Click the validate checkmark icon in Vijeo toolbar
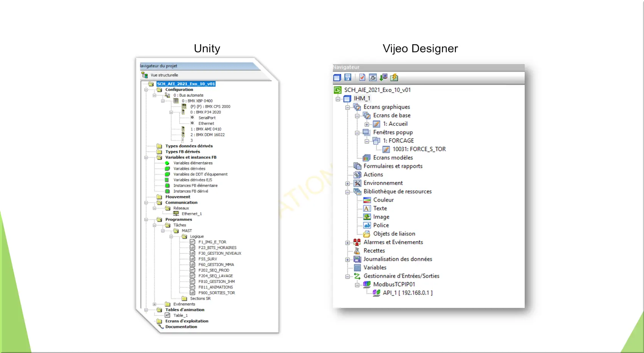644x353 pixels. (362, 77)
